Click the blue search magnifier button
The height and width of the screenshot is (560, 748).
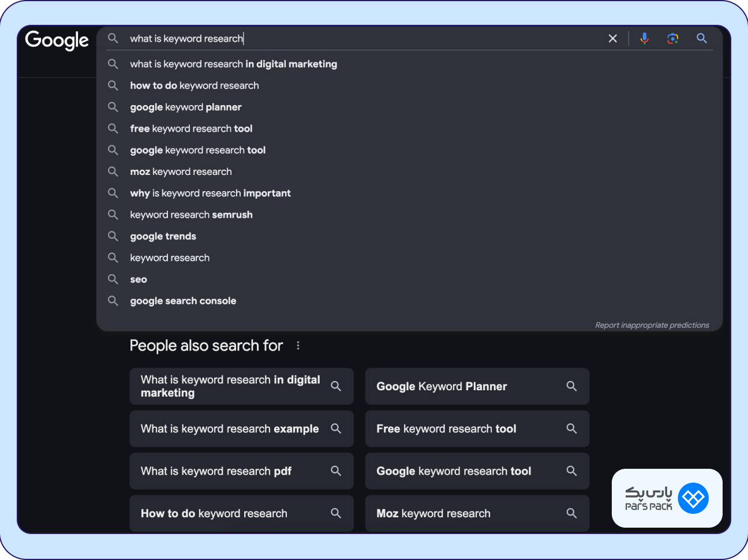pos(702,38)
